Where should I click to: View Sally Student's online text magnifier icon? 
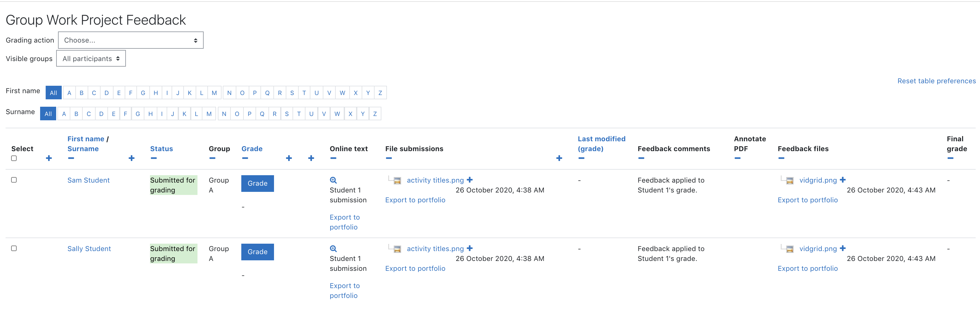[x=333, y=249]
